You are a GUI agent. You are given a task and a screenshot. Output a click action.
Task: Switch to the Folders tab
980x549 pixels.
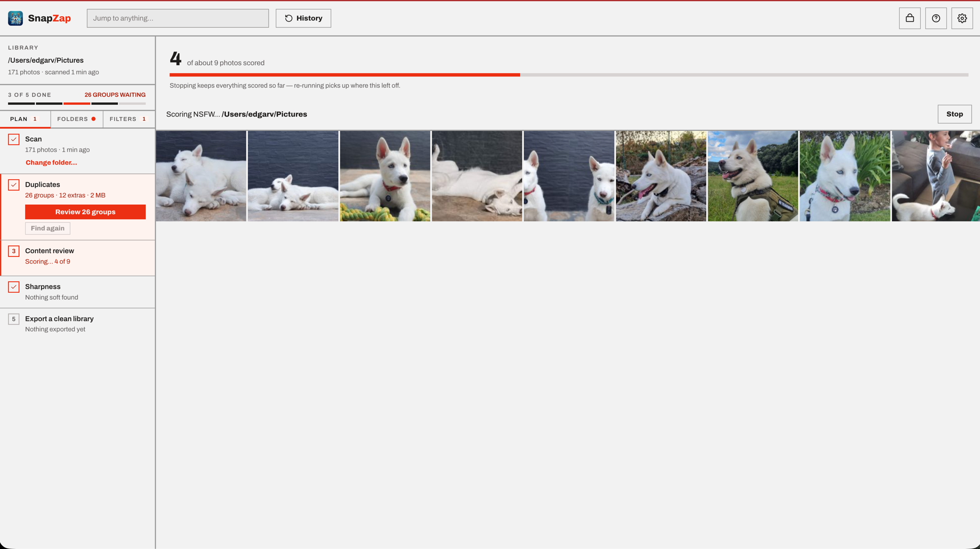(x=76, y=119)
